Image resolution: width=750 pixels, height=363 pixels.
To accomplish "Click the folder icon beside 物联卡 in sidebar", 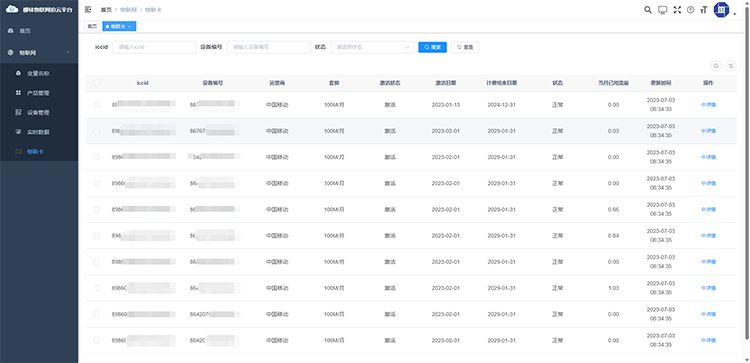I will (x=19, y=151).
